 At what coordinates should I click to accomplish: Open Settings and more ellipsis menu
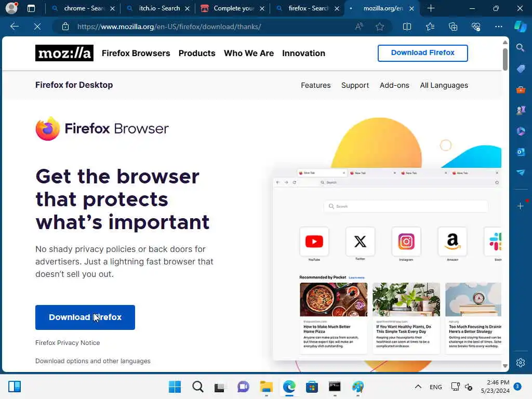point(498,26)
